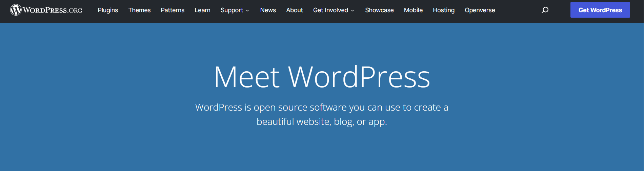
Task: Visit the News section
Action: point(268,10)
